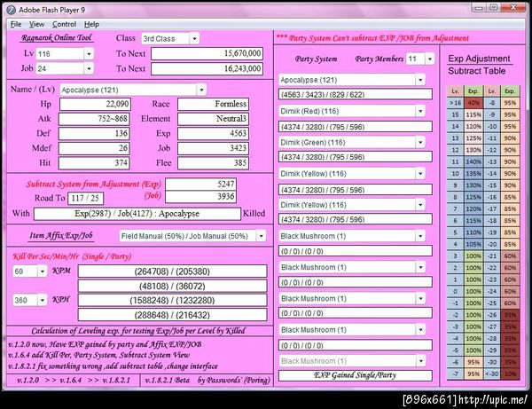The width and height of the screenshot is (532, 409).
Task: Click the Subtract Exp field 5247
Action: (x=201, y=185)
